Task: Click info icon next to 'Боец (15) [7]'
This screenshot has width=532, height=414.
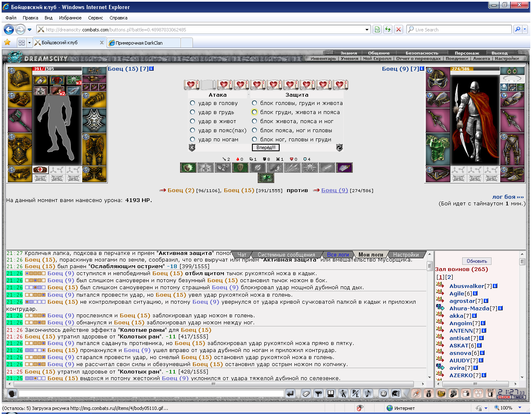Action: (151, 69)
